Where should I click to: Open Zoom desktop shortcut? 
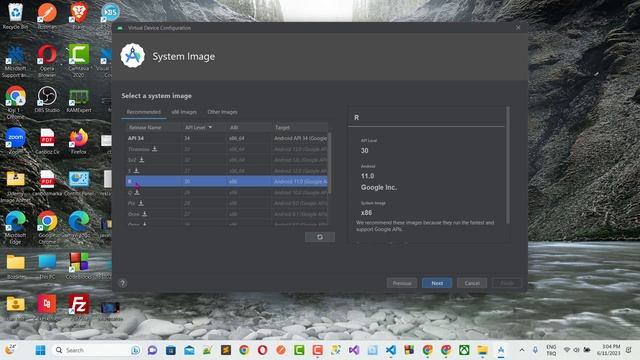[16, 141]
